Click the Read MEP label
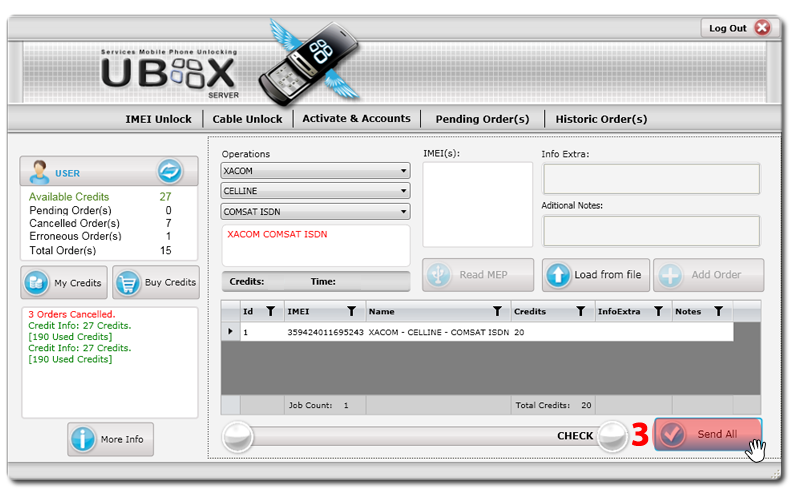Image resolution: width=798 pixels, height=498 pixels. point(483,275)
